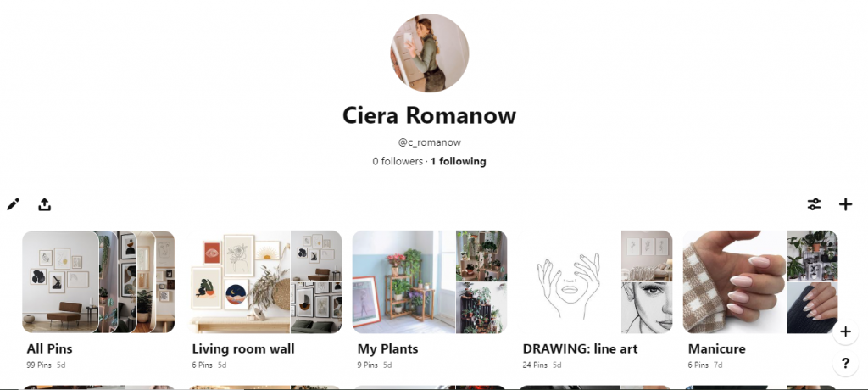Click the plus icon beside the filter icon
The image size is (868, 390).
[x=845, y=204]
